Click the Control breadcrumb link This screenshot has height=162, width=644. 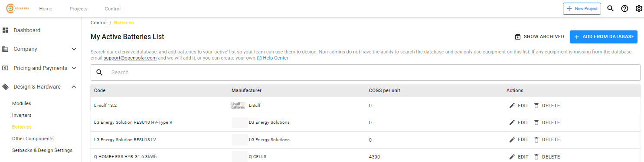tap(98, 23)
